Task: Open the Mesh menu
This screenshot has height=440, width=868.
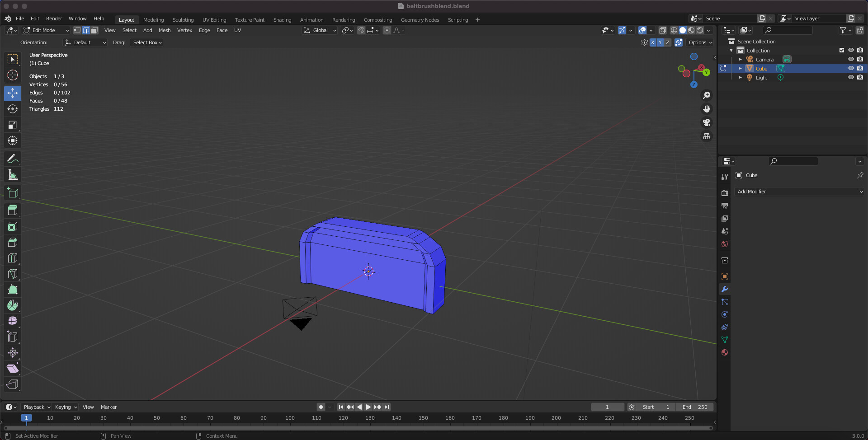Action: coord(165,30)
